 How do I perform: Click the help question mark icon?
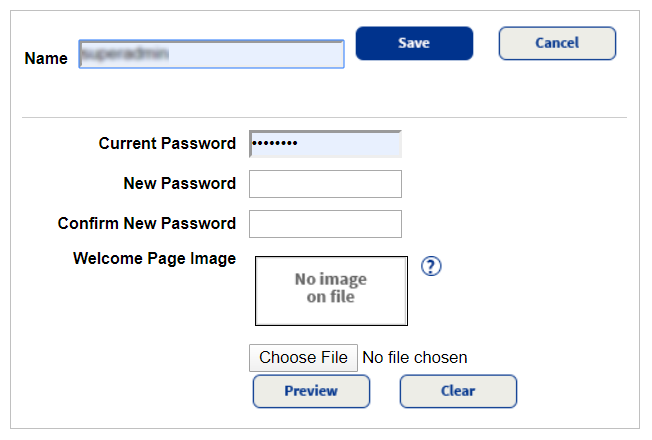point(431,266)
